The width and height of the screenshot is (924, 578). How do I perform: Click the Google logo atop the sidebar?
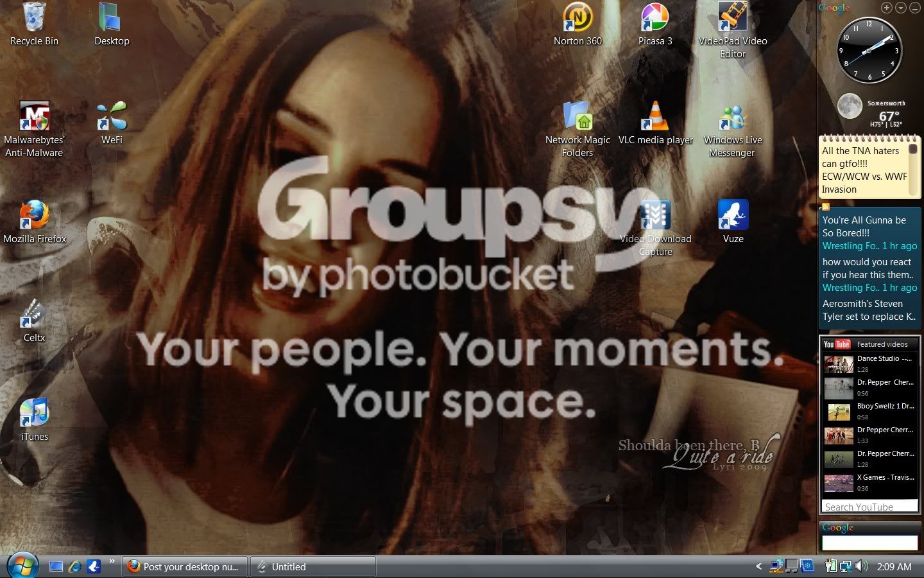(x=834, y=8)
